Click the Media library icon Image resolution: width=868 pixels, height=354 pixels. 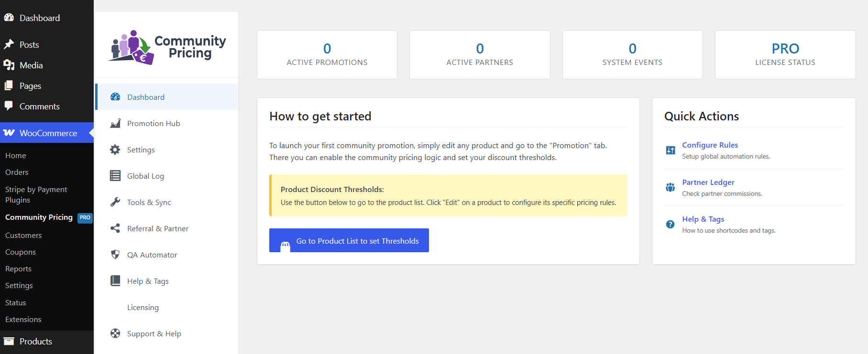click(9, 65)
